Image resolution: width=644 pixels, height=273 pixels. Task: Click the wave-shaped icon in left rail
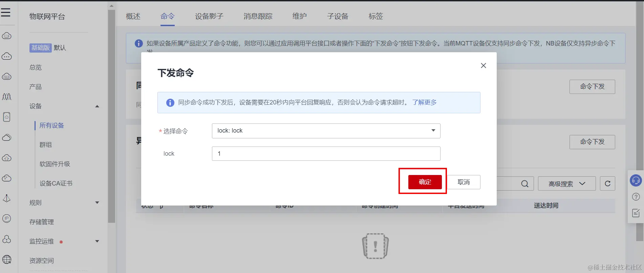(x=7, y=97)
